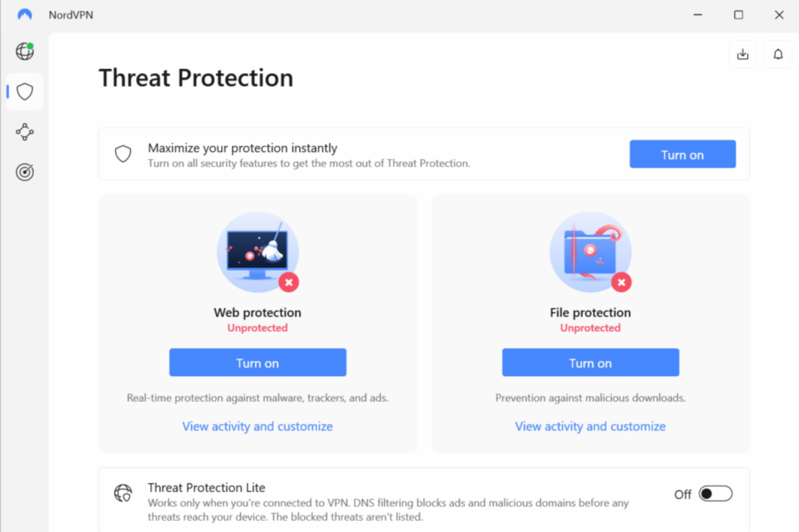This screenshot has width=799, height=532.
Task: Click the File protection folder illustration
Action: click(590, 252)
